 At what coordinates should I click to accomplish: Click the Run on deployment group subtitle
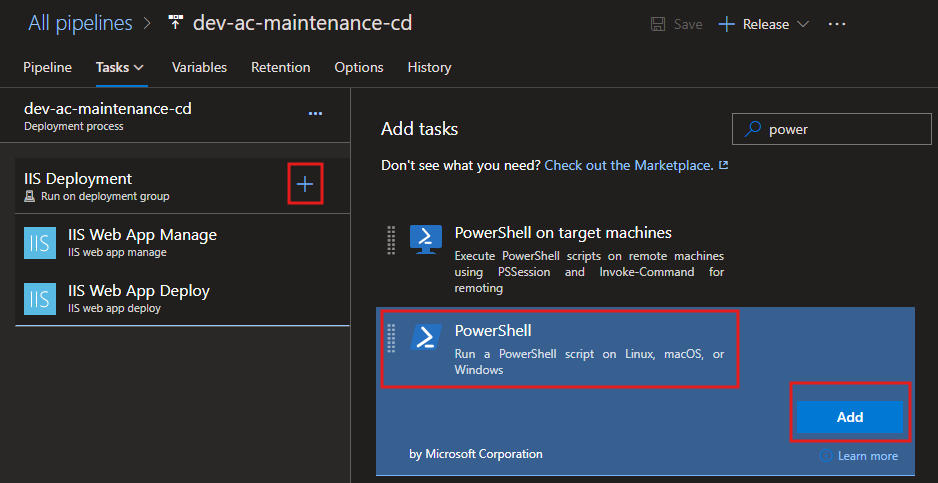[105, 196]
